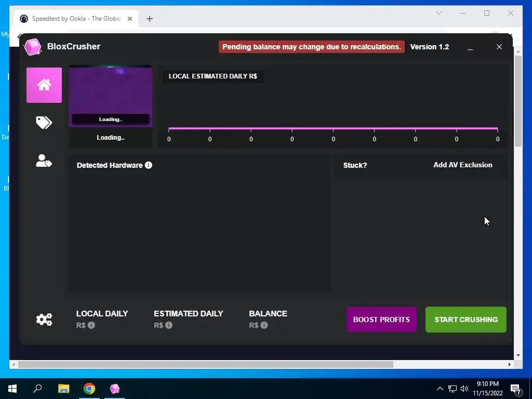
Task: Open the volume tray icon
Action: 464,389
